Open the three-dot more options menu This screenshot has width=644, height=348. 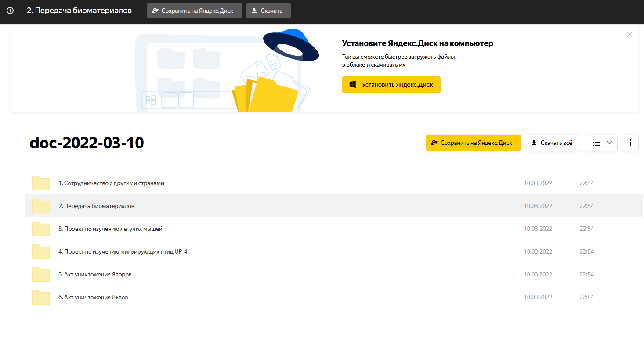click(630, 143)
